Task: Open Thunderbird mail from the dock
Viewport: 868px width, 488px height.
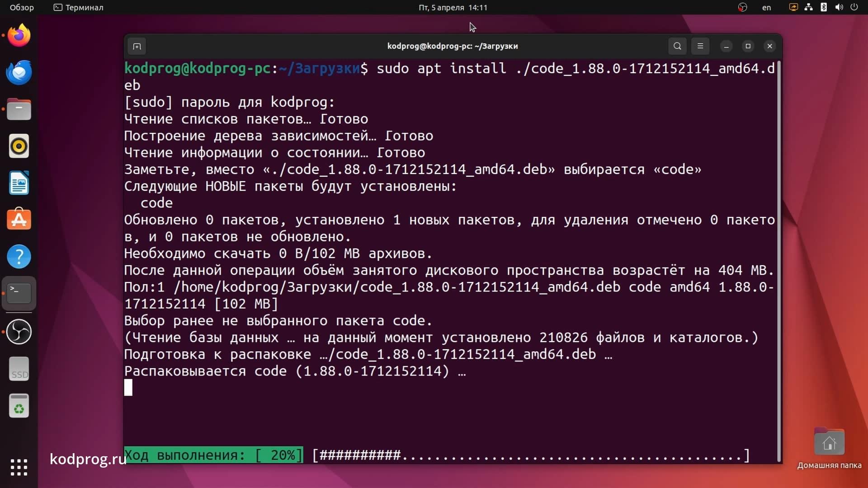Action: tap(19, 72)
